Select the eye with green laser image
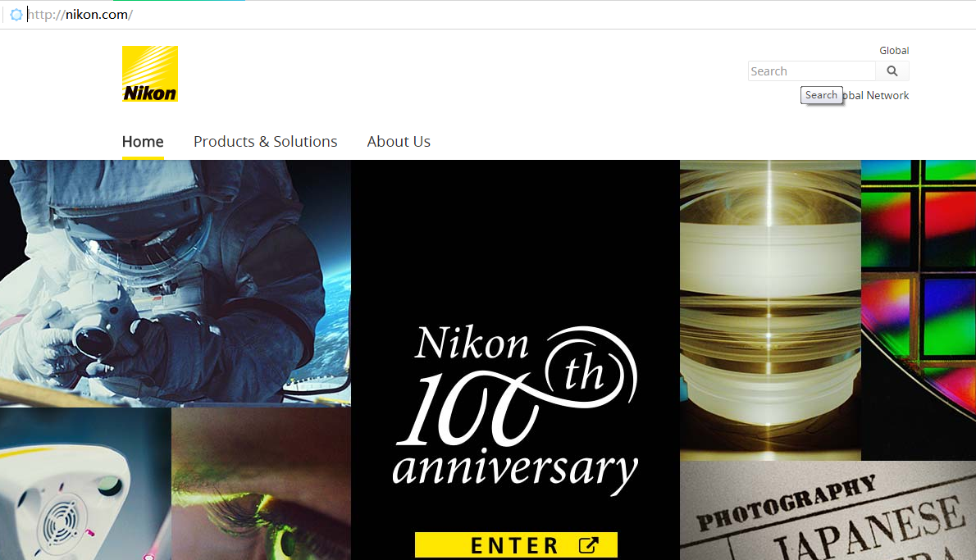 [261, 484]
